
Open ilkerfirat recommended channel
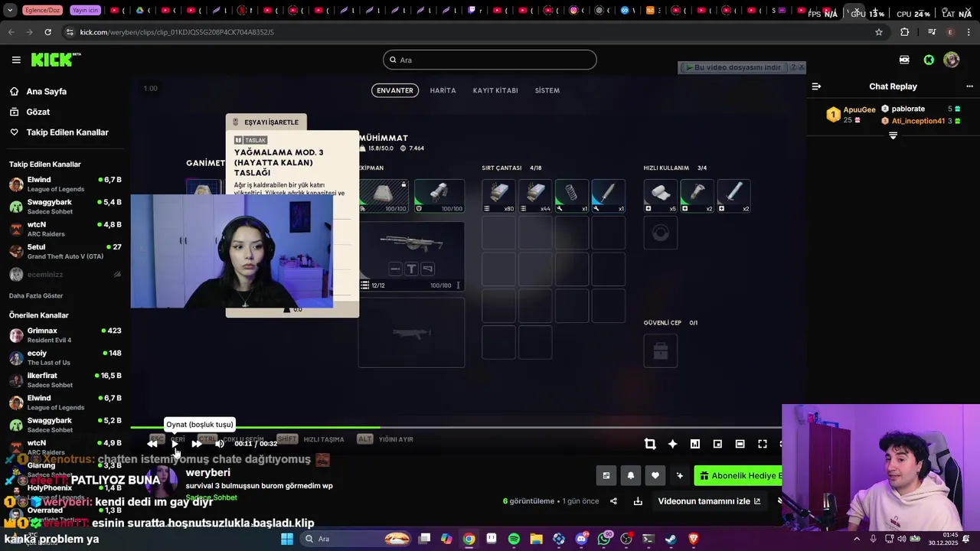point(65,380)
